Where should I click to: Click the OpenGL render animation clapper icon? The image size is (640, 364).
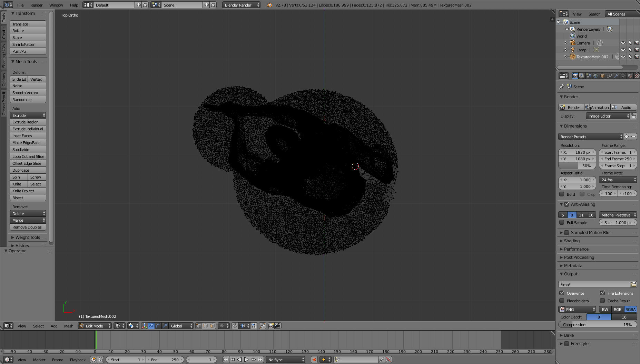click(278, 326)
